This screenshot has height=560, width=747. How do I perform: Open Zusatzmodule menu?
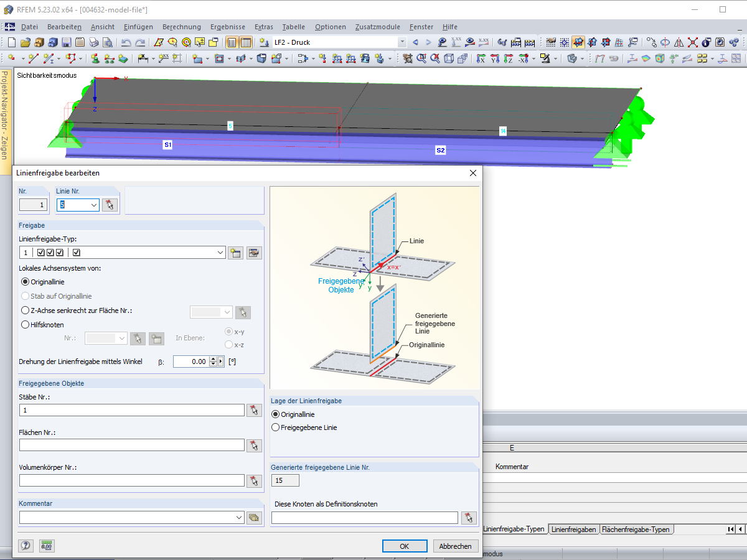click(x=378, y=27)
